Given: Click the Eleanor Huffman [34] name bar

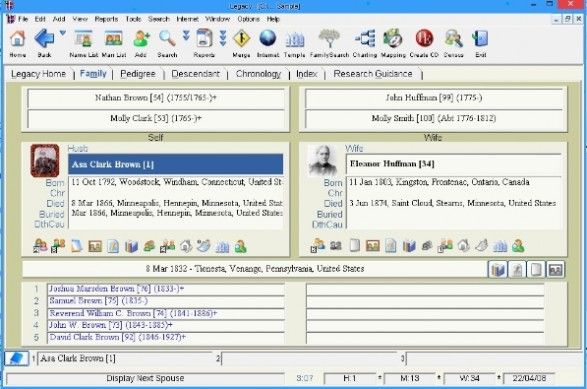Looking at the screenshot, I should point(454,164).
